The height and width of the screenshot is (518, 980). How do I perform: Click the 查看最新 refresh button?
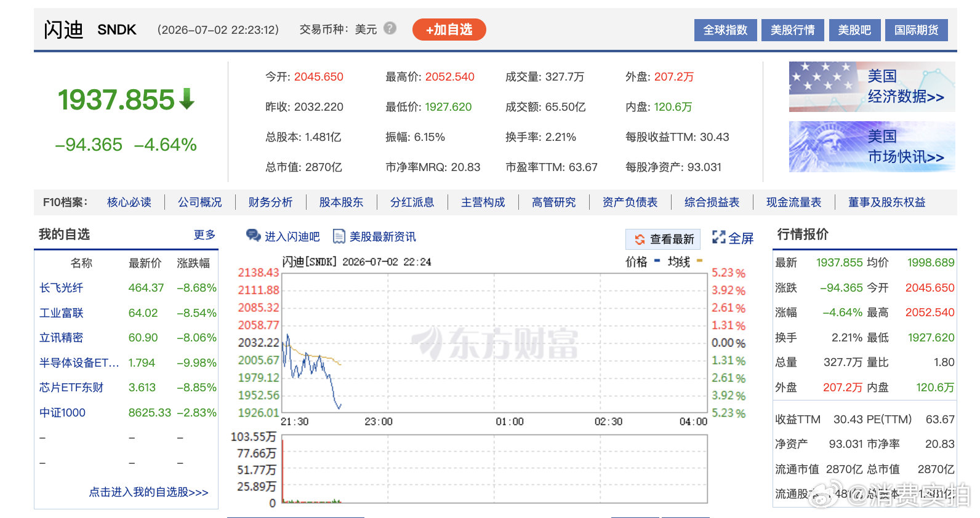[663, 239]
